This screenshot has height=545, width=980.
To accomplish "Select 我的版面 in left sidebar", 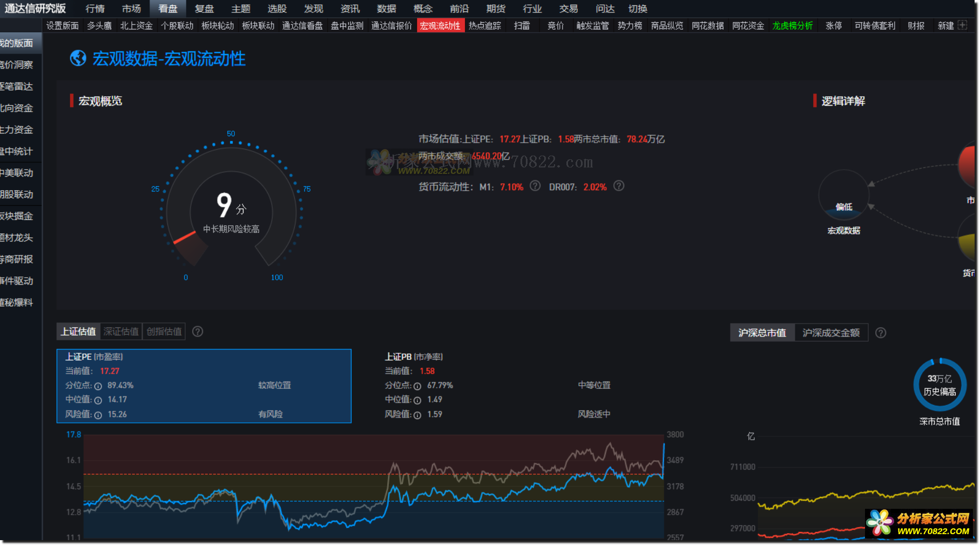I will click(x=21, y=43).
